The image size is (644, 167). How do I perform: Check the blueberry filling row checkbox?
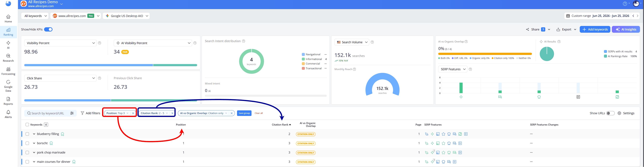[27, 134]
